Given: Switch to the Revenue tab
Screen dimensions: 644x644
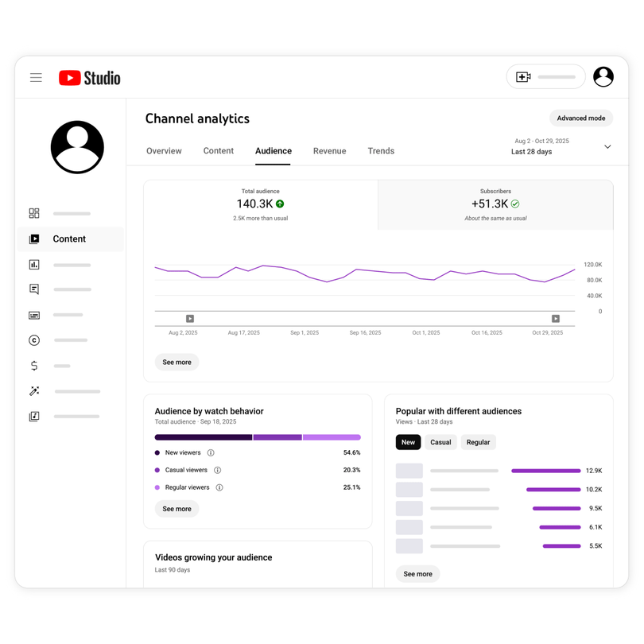Looking at the screenshot, I should (329, 151).
